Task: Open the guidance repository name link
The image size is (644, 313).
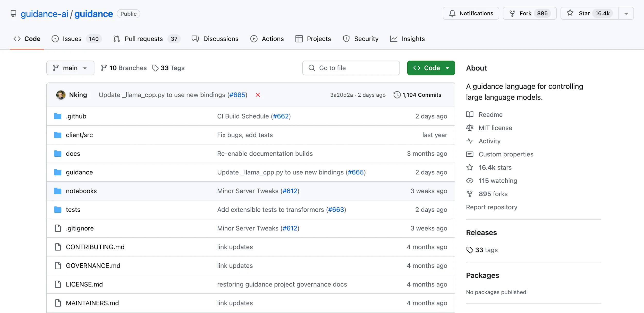Action: (94, 14)
